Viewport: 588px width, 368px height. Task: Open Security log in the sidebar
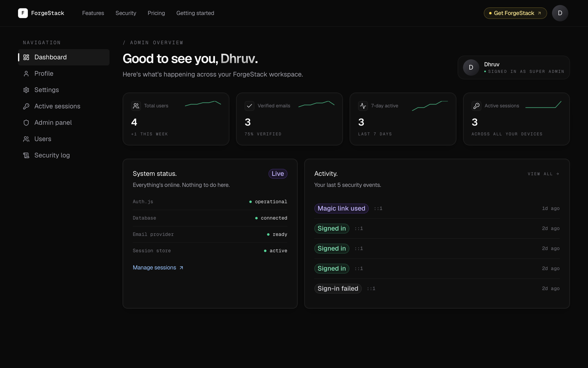64,156
